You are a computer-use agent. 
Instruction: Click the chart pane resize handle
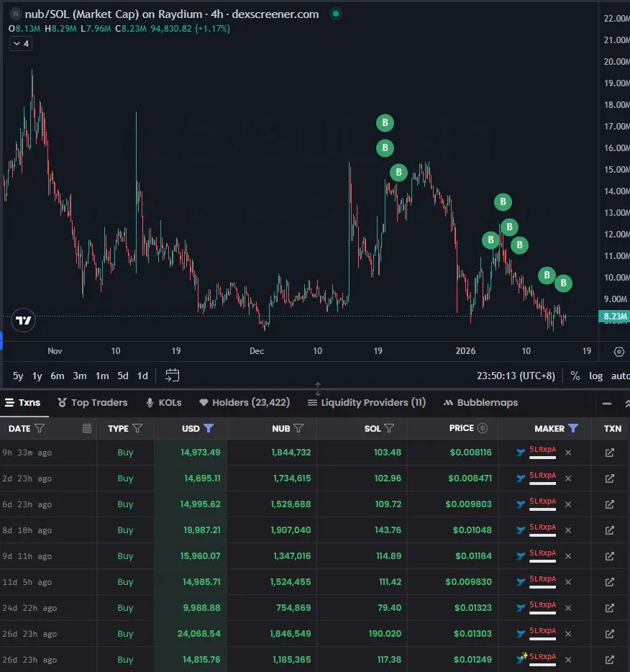[317, 389]
